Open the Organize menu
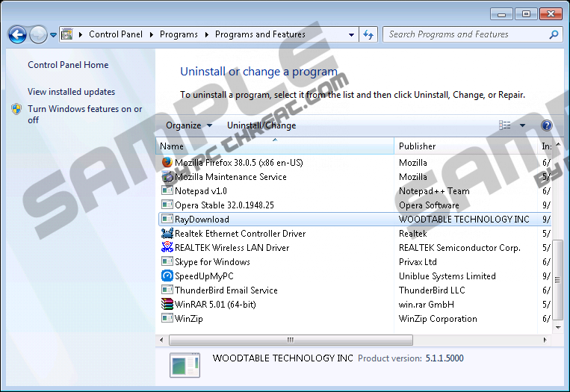This screenshot has height=392, width=570. click(x=189, y=125)
